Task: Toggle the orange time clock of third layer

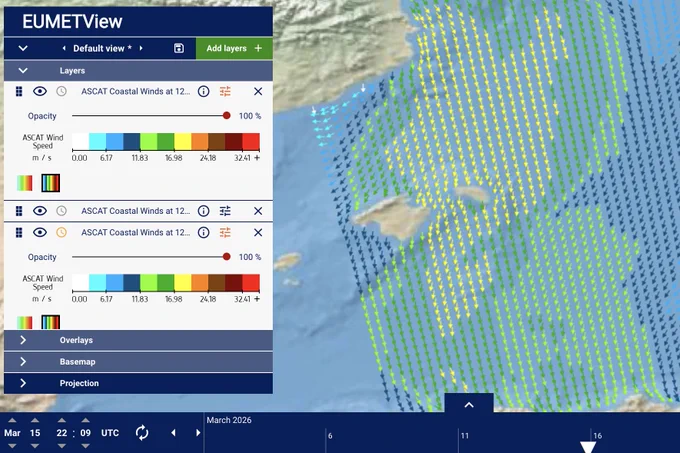Action: (x=62, y=232)
